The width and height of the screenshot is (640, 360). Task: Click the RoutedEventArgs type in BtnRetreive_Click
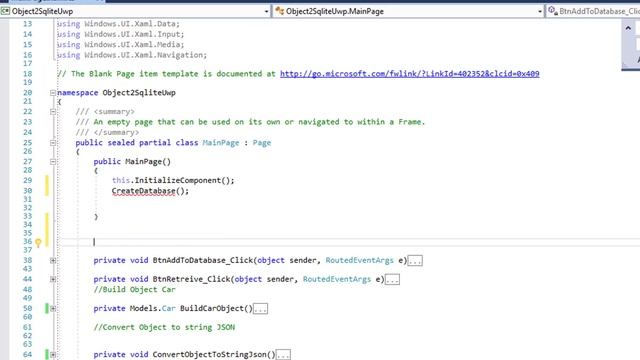pyautogui.click(x=337, y=279)
